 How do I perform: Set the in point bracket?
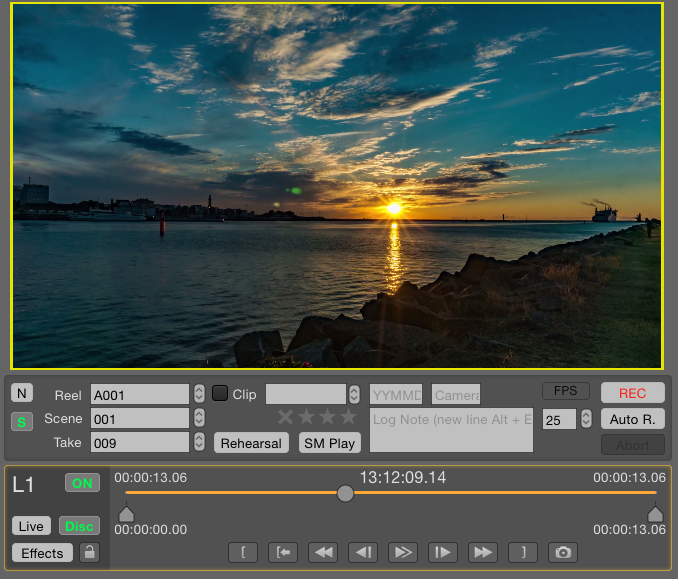click(242, 552)
